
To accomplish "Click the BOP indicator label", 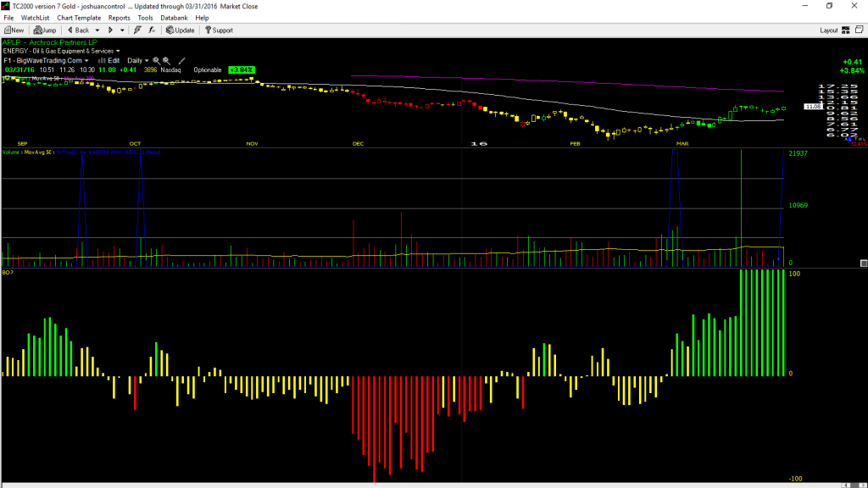I will 8,273.
